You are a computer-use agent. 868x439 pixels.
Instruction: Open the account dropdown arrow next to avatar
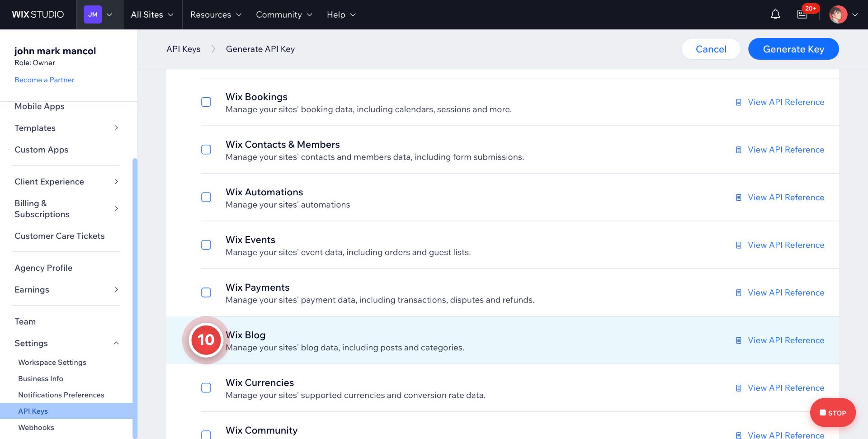[855, 14]
